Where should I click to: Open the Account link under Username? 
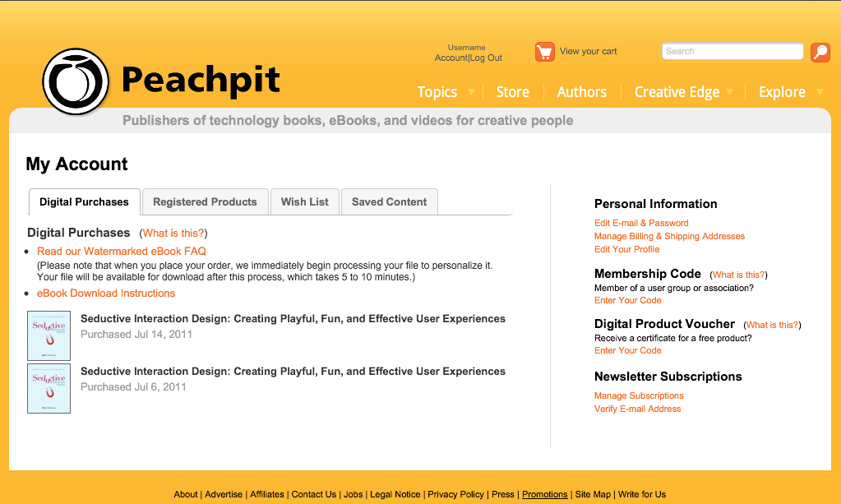(x=451, y=58)
